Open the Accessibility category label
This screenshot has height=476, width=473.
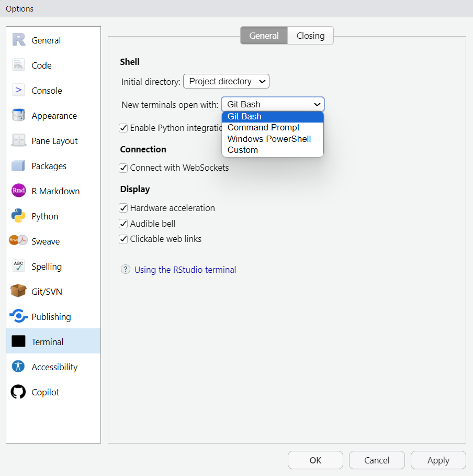click(54, 367)
